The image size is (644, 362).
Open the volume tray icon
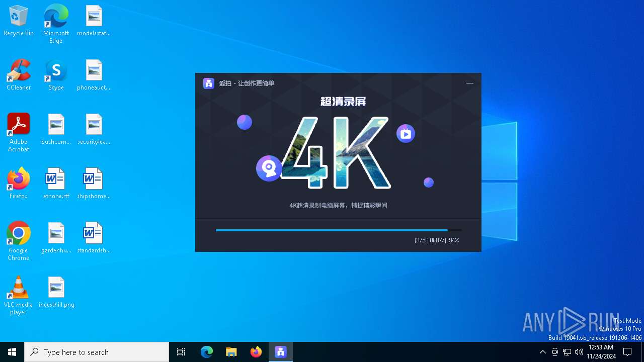pos(579,352)
